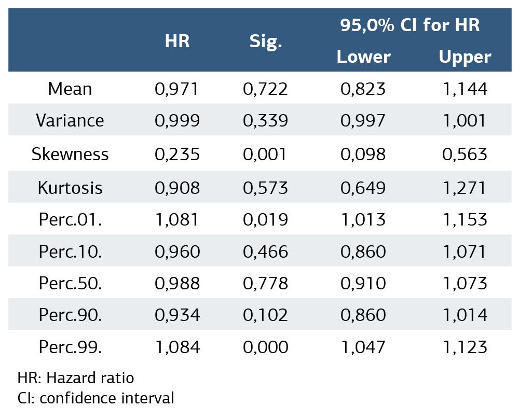
Task: Click the Upper column subheader
Action: pyautogui.click(x=465, y=57)
